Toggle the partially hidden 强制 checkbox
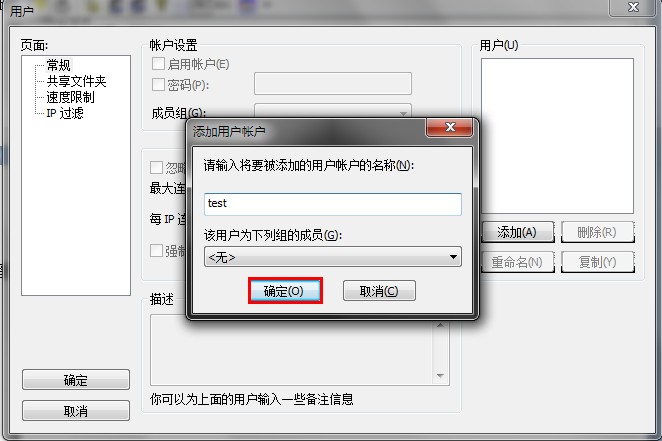 point(156,251)
